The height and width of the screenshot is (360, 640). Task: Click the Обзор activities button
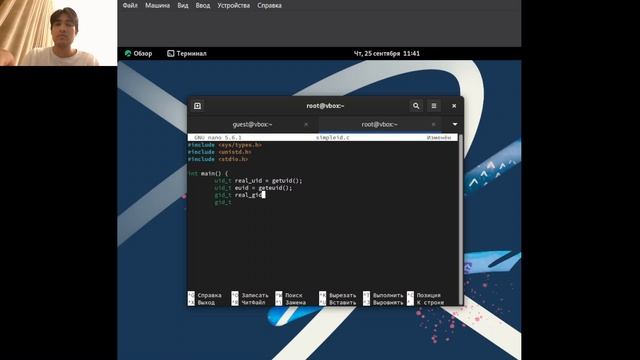138,53
